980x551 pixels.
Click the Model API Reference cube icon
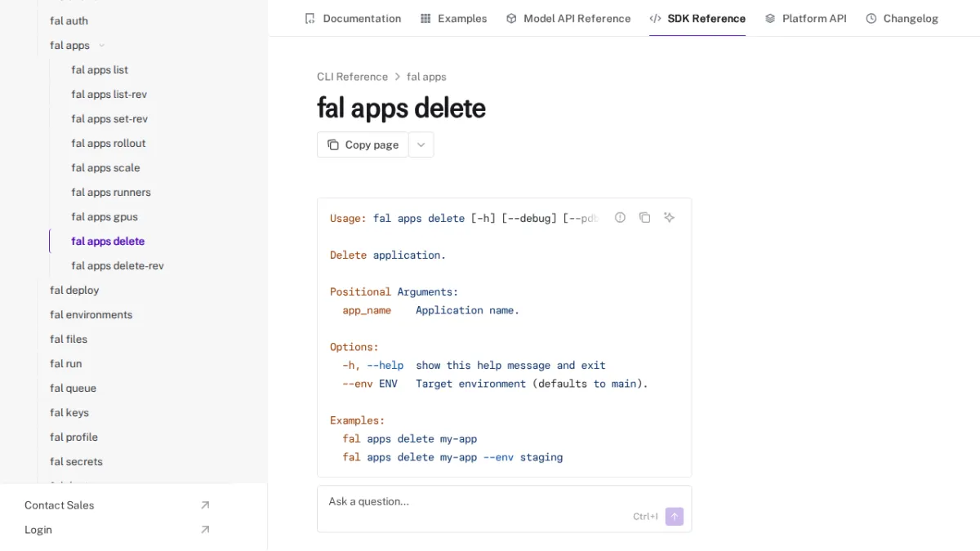pyautogui.click(x=511, y=18)
